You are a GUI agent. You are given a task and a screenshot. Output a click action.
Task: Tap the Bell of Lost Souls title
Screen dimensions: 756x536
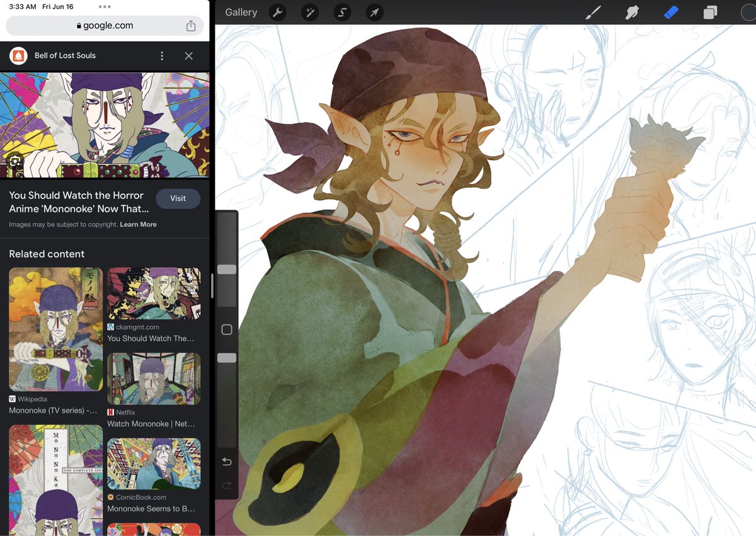coord(65,55)
